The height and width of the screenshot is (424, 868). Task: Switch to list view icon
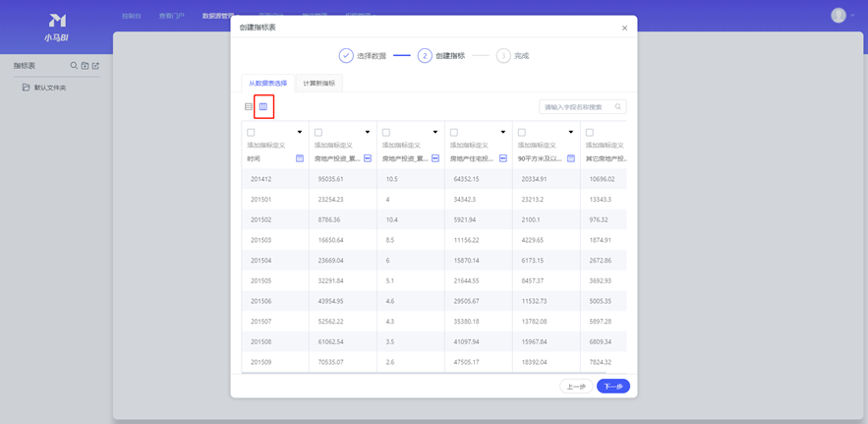pyautogui.click(x=249, y=107)
